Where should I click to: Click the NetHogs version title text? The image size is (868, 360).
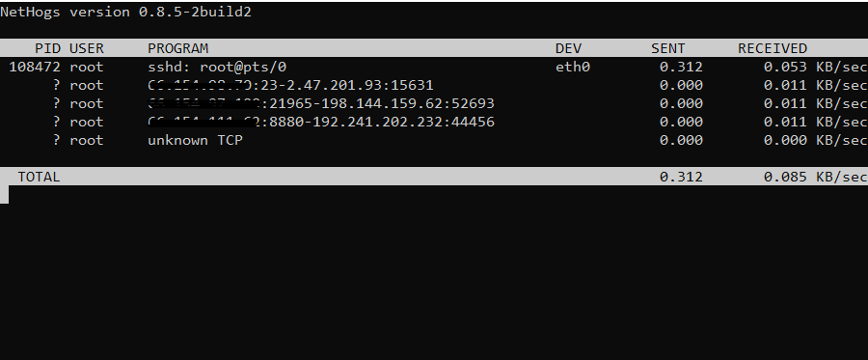[x=125, y=12]
